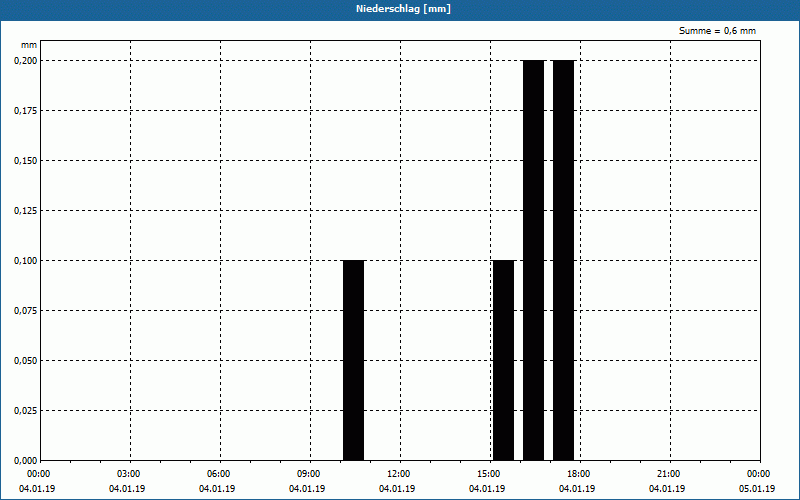Click the Niederschlag [mm] chart title
This screenshot has width=800, height=500.
[x=403, y=9]
